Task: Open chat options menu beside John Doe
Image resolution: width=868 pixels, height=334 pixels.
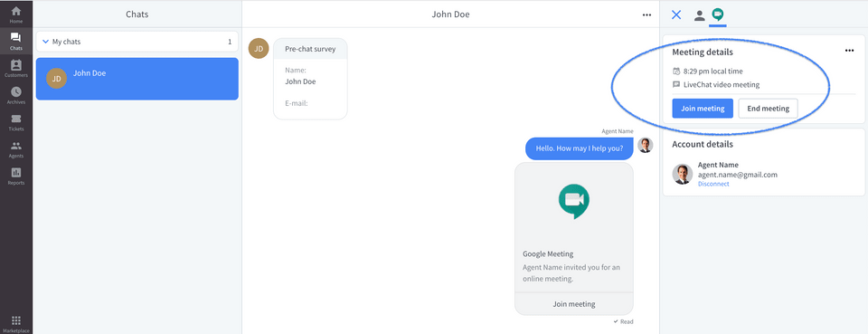Action: [x=646, y=15]
